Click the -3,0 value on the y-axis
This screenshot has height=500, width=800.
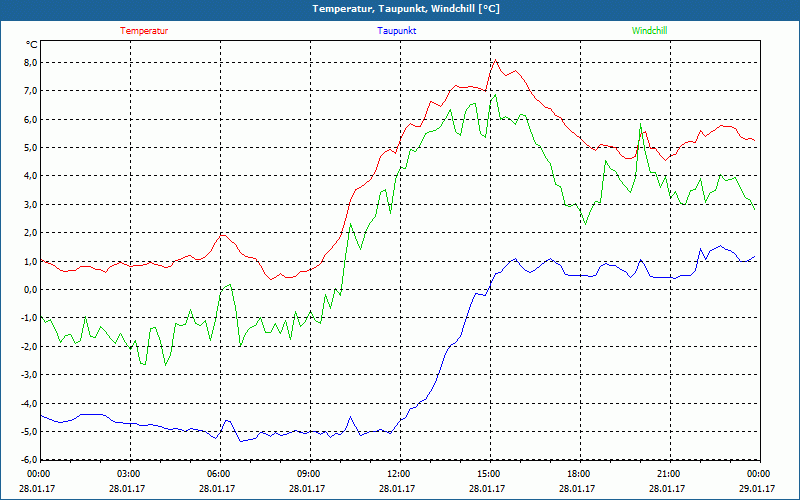28,375
